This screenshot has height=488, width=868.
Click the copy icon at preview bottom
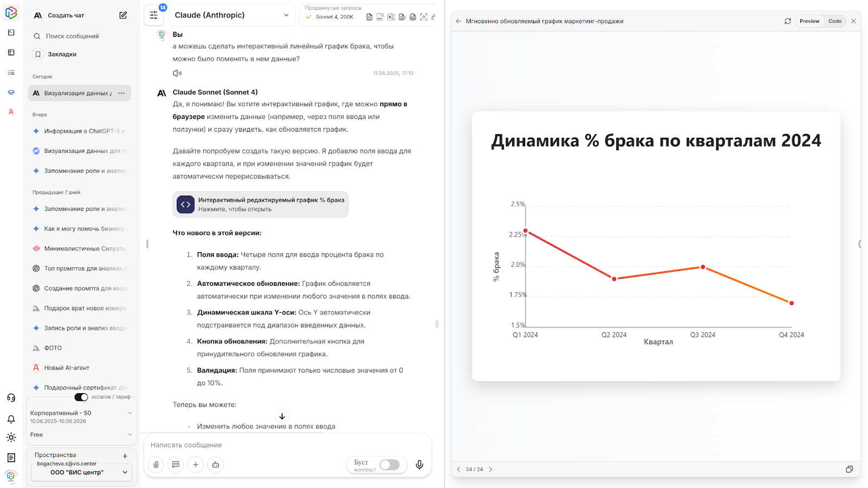click(x=850, y=469)
